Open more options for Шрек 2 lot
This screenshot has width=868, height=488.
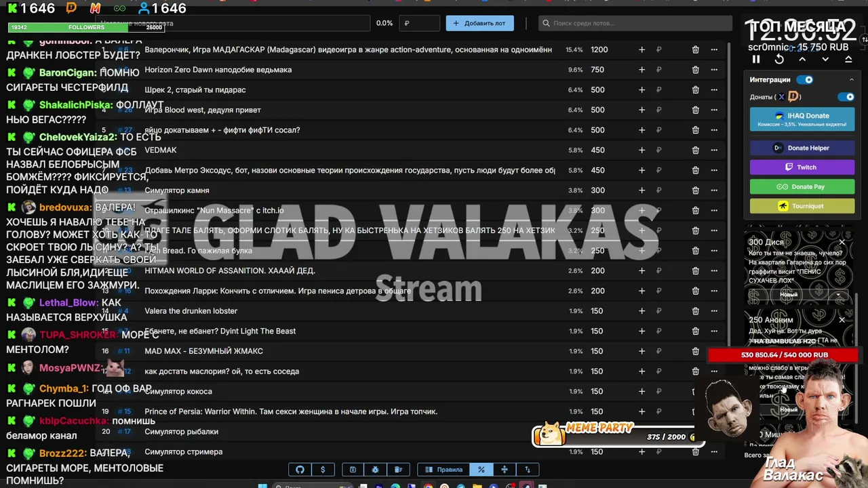(714, 90)
